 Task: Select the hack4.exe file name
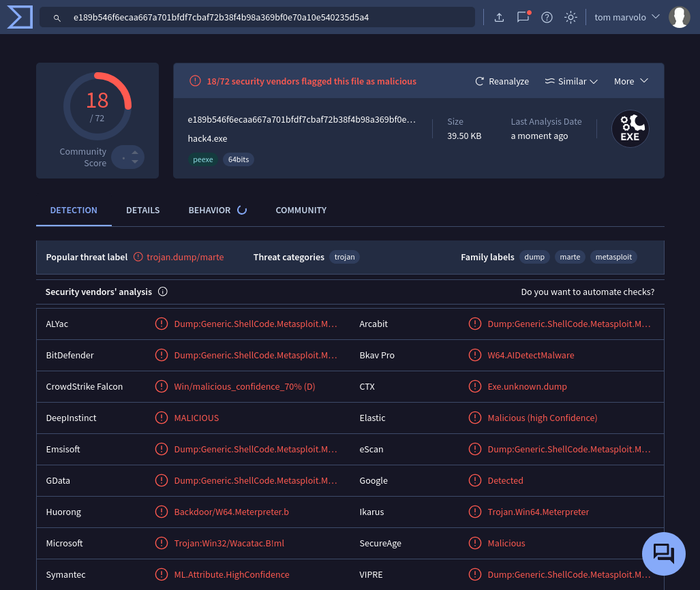pos(208,138)
